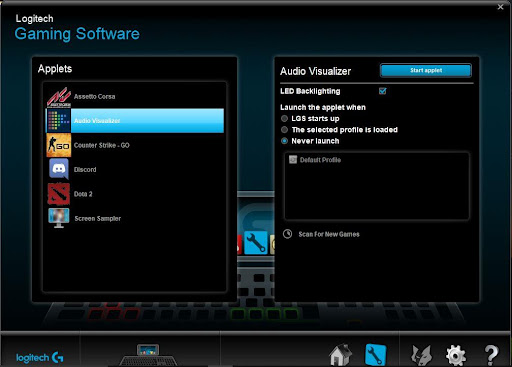Close the Logitech Gaming Software window
The width and height of the screenshot is (512, 367).
click(x=500, y=7)
